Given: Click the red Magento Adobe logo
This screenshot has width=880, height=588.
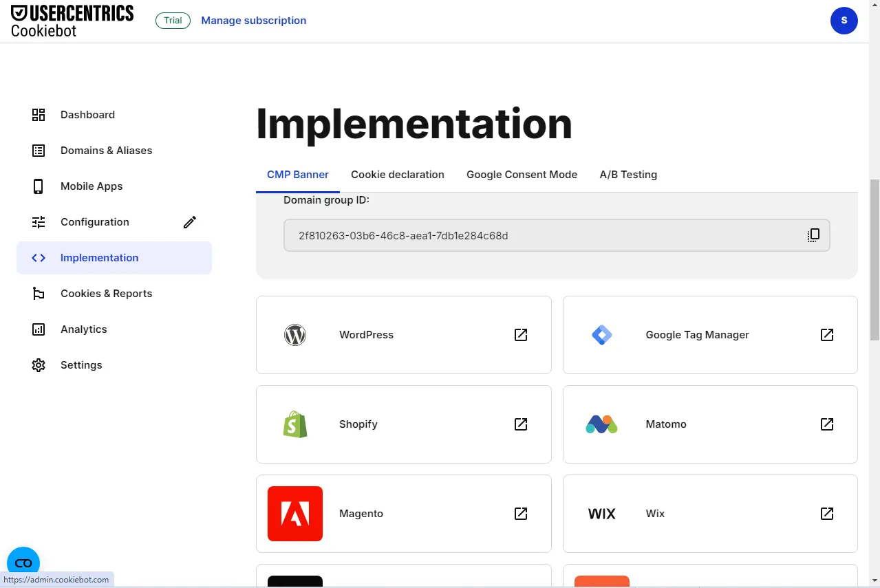Looking at the screenshot, I should 295,514.
